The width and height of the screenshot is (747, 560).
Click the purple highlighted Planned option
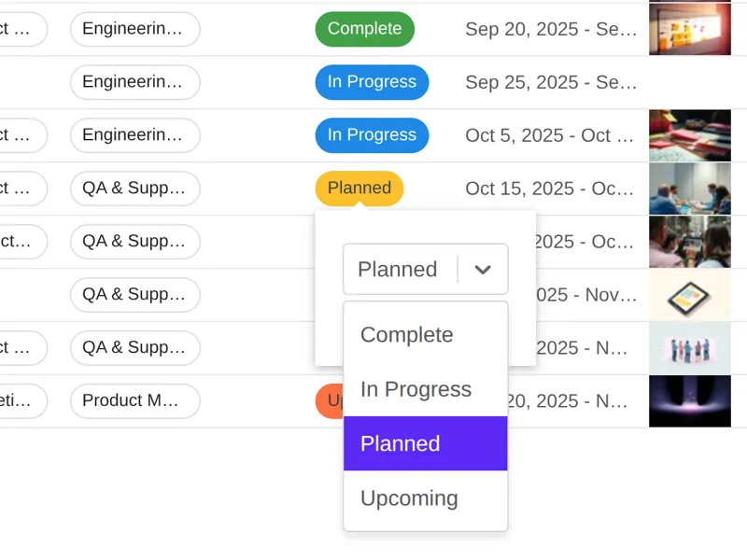pos(400,443)
